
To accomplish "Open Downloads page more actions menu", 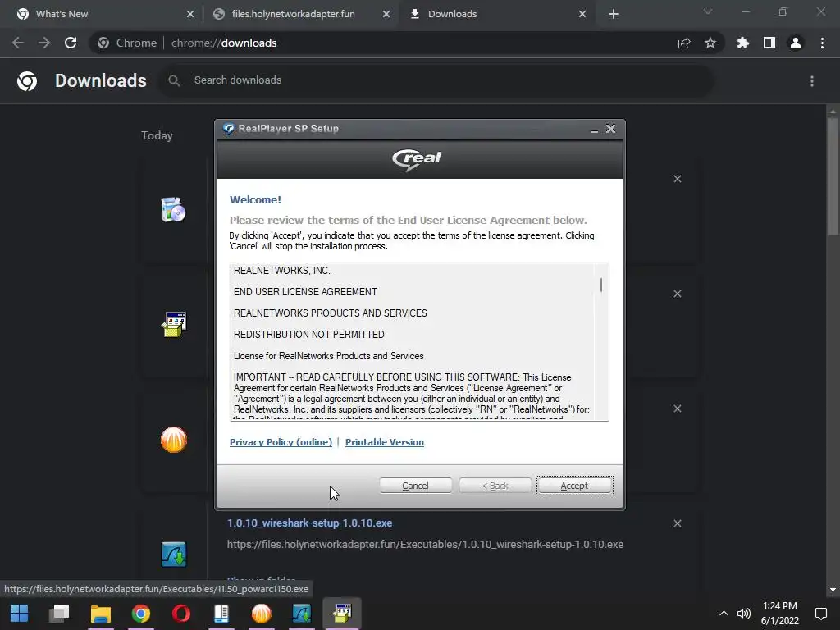I will [812, 81].
